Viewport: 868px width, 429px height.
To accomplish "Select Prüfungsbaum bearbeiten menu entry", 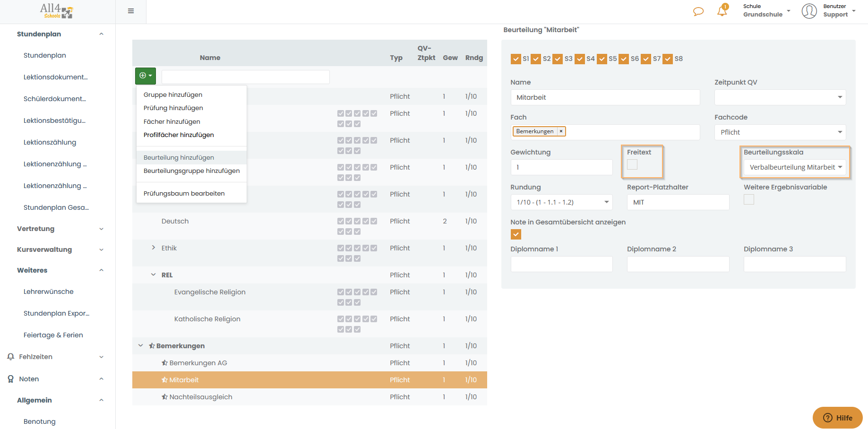I will (x=191, y=193).
